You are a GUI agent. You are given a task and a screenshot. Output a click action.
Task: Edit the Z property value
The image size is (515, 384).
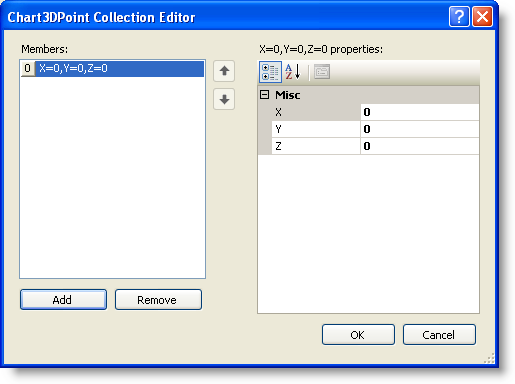pos(420,146)
